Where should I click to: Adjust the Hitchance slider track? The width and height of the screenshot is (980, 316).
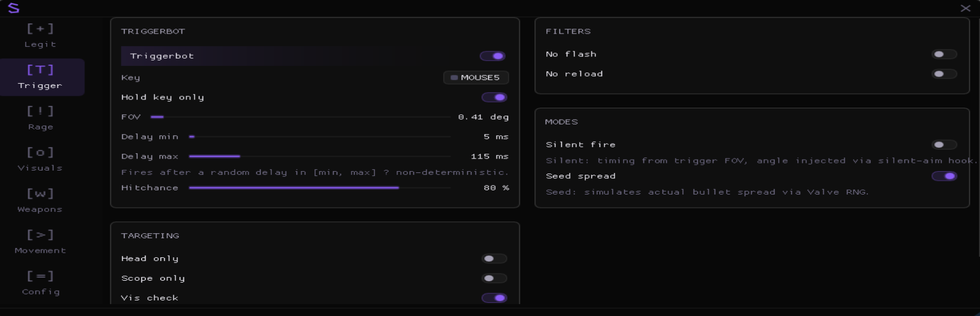tap(320, 188)
